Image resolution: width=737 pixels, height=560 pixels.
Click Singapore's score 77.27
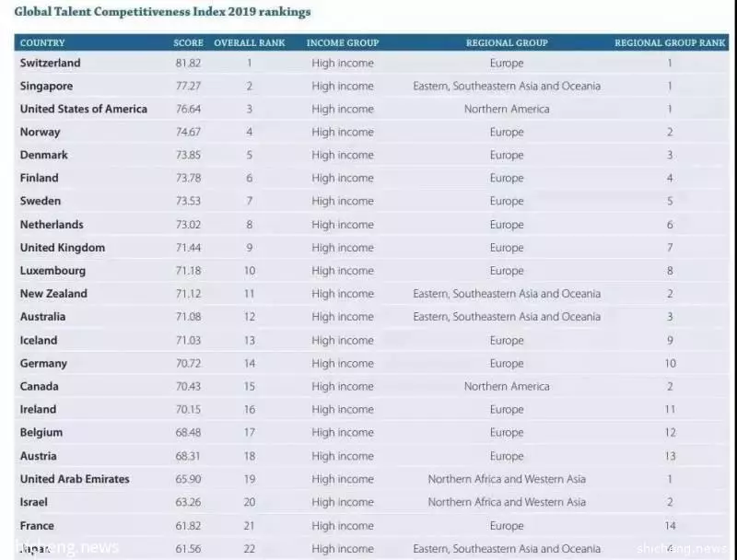pyautogui.click(x=188, y=86)
